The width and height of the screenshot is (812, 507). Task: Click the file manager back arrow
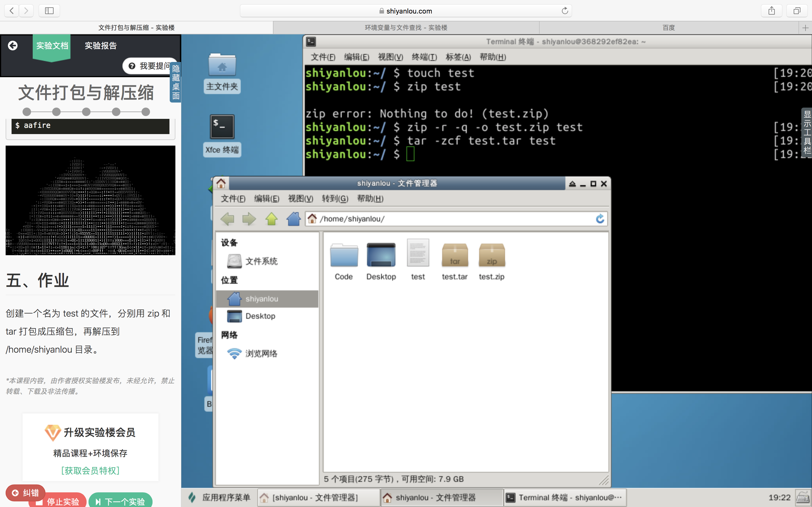tap(227, 219)
